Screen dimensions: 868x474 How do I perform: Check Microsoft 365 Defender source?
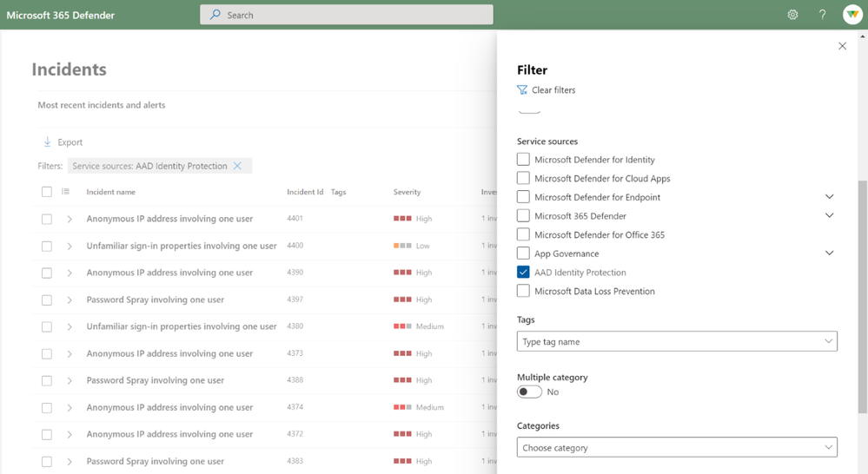point(523,215)
